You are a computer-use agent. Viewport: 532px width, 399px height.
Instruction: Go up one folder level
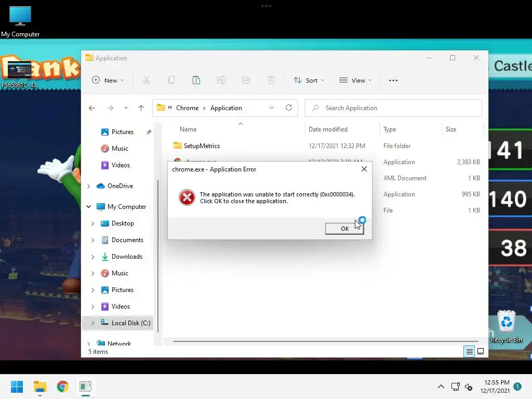(x=141, y=108)
